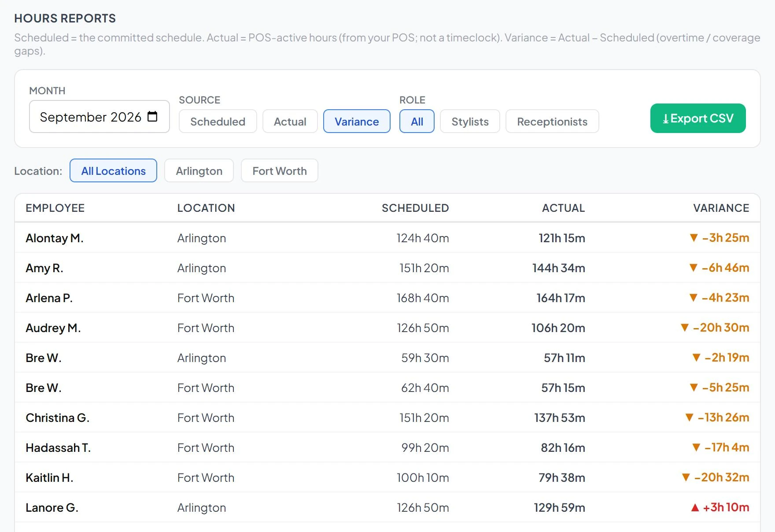Click the down-arrow icon beside −2h 19m
The width and height of the screenshot is (775, 532).
[696, 358]
